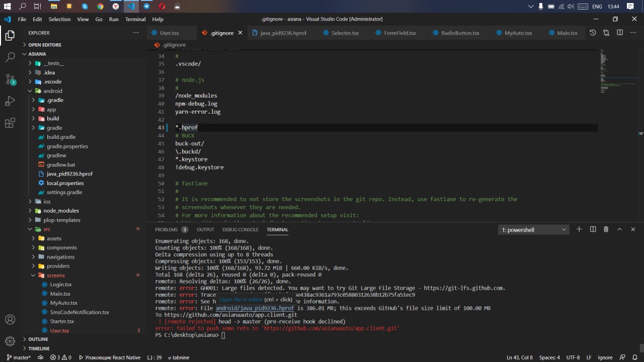The image size is (644, 362).
Task: Click the master branch in status bar
Action: click(x=19, y=357)
